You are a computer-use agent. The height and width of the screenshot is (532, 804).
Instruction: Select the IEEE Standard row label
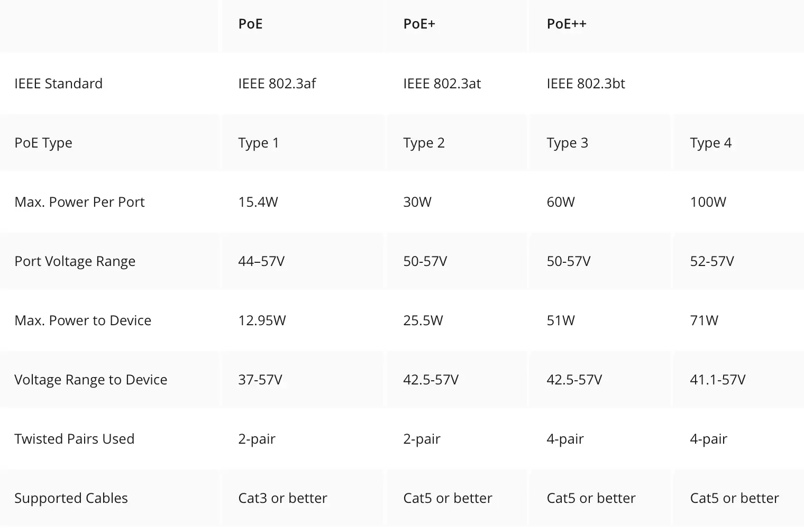[58, 84]
